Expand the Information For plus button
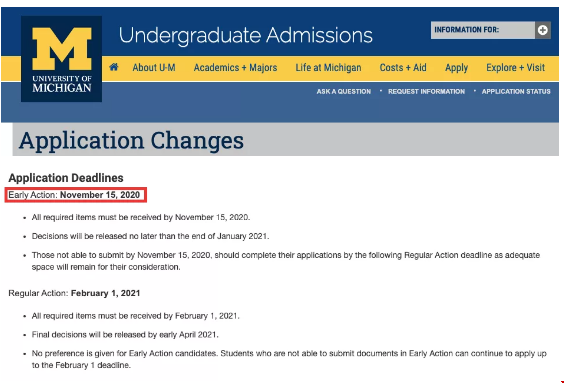This screenshot has height=383, width=564. point(542,30)
